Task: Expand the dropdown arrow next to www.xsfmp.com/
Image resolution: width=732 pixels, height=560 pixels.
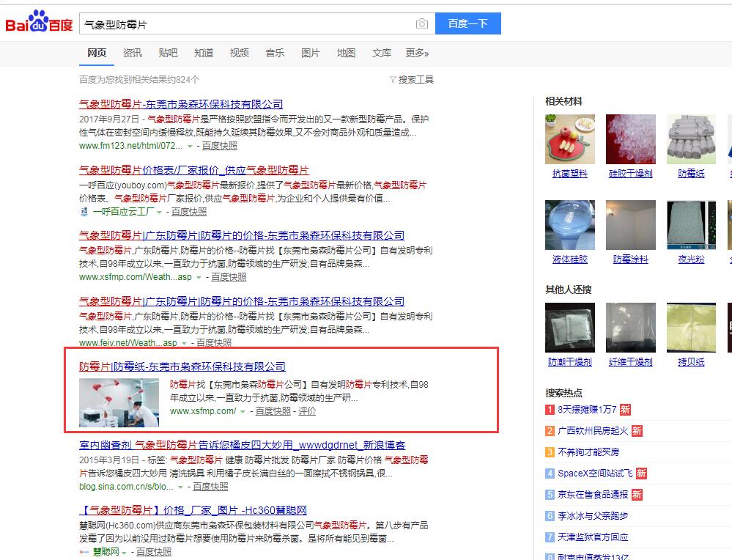Action: (243, 412)
